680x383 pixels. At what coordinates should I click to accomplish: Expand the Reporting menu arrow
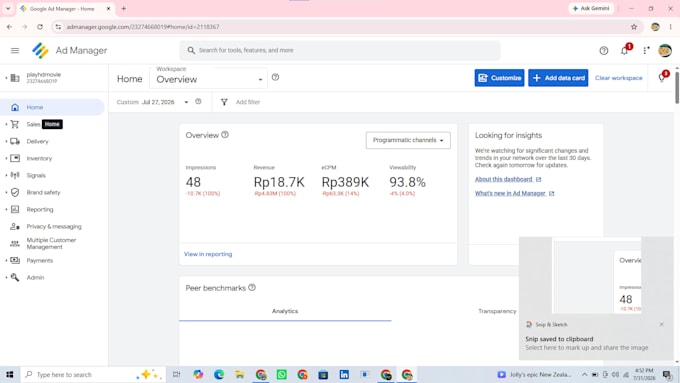6,209
